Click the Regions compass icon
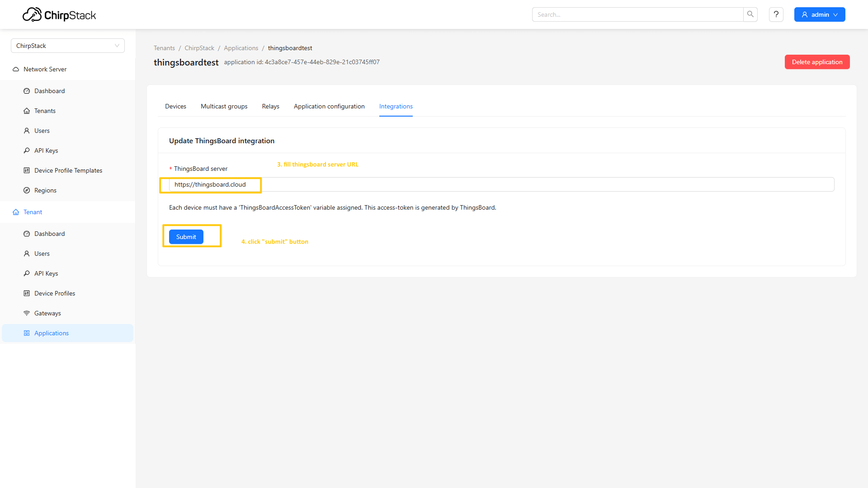Screen dimensions: 868x488 [x=27, y=190]
